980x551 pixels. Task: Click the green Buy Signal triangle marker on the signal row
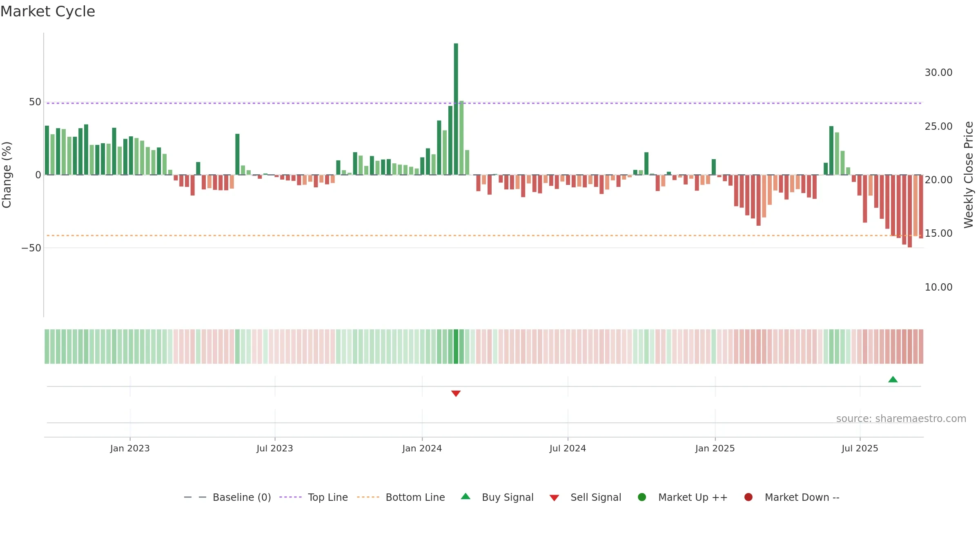pyautogui.click(x=893, y=380)
